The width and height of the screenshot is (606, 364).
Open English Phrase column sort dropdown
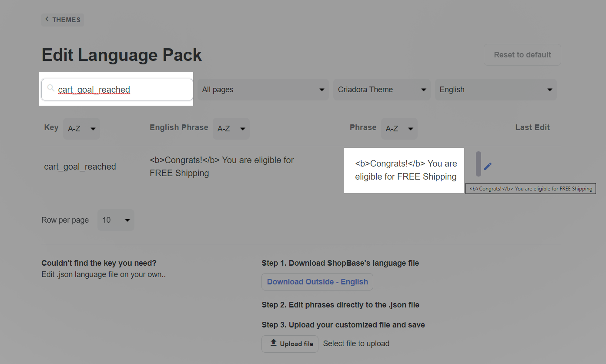[231, 129]
